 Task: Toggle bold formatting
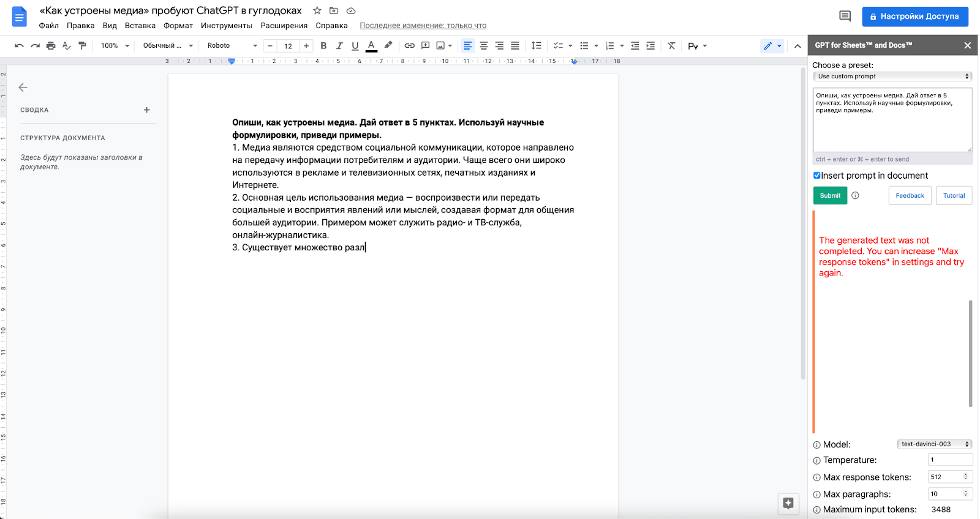coord(323,46)
